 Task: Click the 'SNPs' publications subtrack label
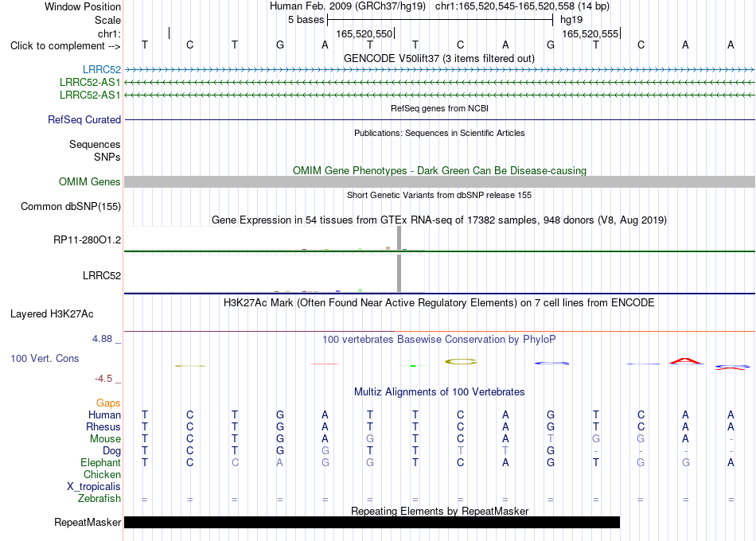(x=107, y=157)
